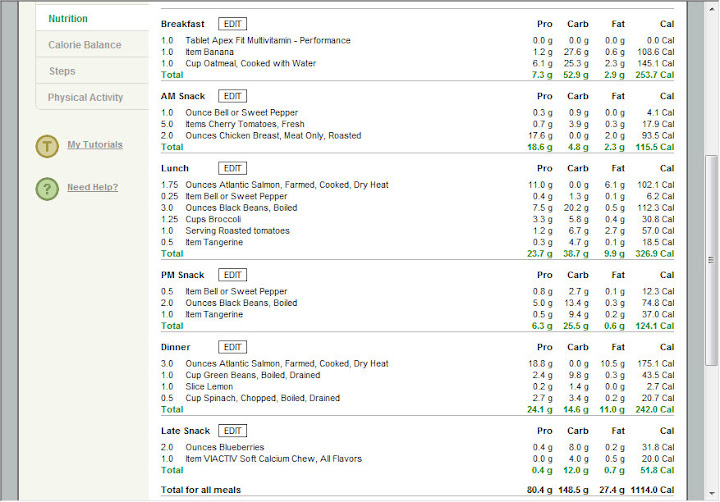The height and width of the screenshot is (502, 720).
Task: Select 2.0 Ounces Black Beans in PM Snack
Action: [x=417, y=303]
